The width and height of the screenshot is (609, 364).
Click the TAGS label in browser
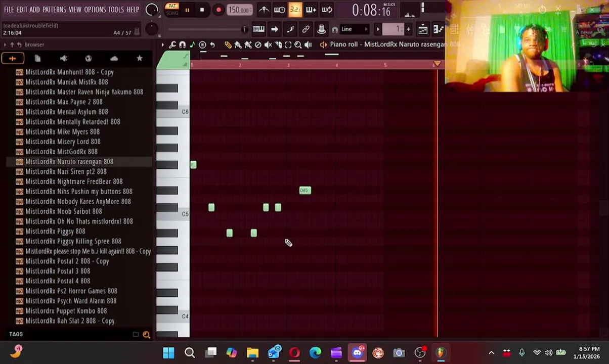pyautogui.click(x=16, y=334)
